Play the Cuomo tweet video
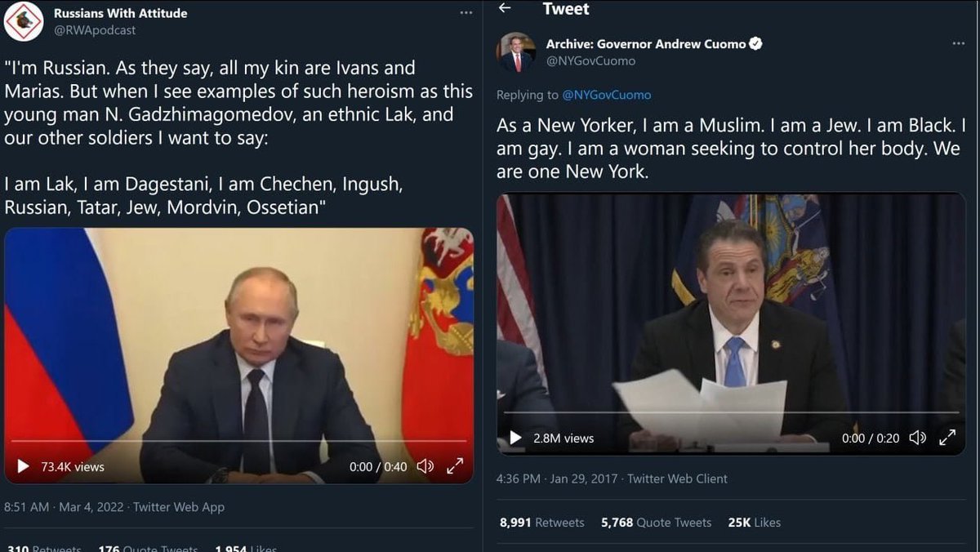This screenshot has width=980, height=552. (x=515, y=438)
